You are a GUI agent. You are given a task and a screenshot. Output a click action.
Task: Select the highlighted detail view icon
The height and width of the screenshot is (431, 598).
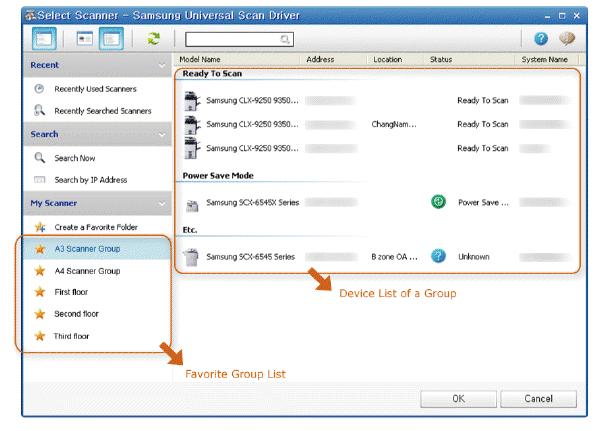[x=111, y=39]
